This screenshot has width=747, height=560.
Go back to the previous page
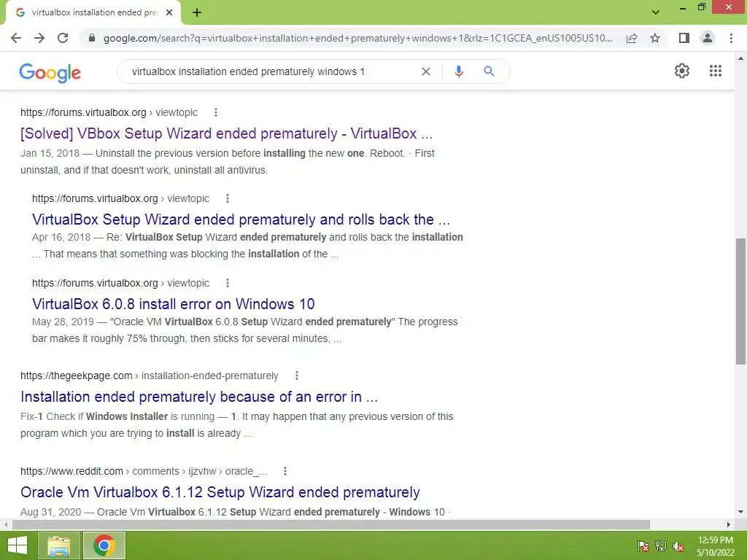click(16, 38)
